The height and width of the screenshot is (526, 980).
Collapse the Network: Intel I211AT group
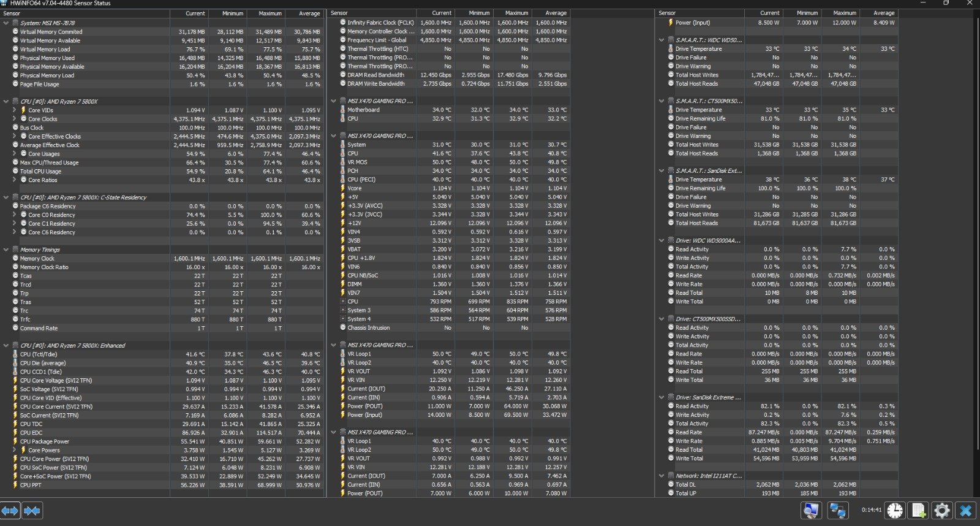[661, 476]
